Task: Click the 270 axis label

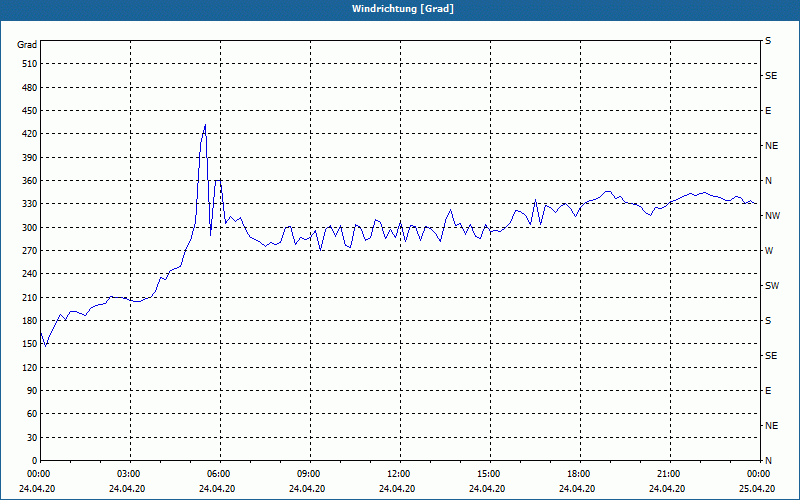Action: 30,251
